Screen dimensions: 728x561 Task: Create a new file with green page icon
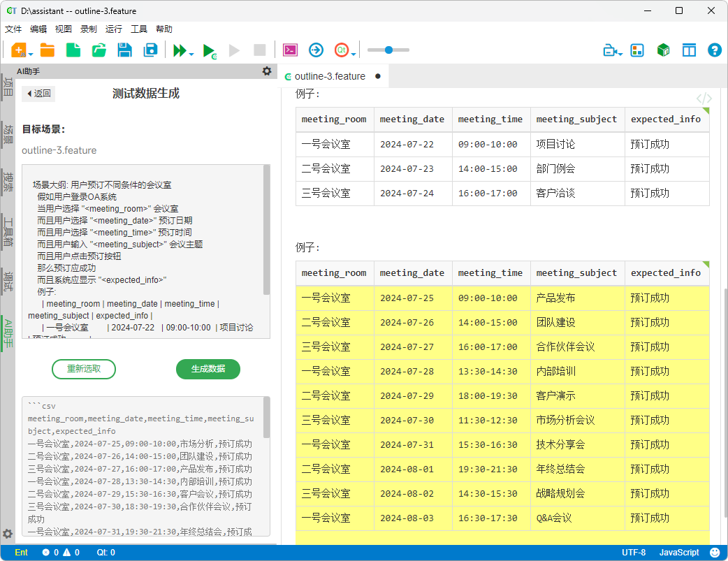pyautogui.click(x=73, y=50)
